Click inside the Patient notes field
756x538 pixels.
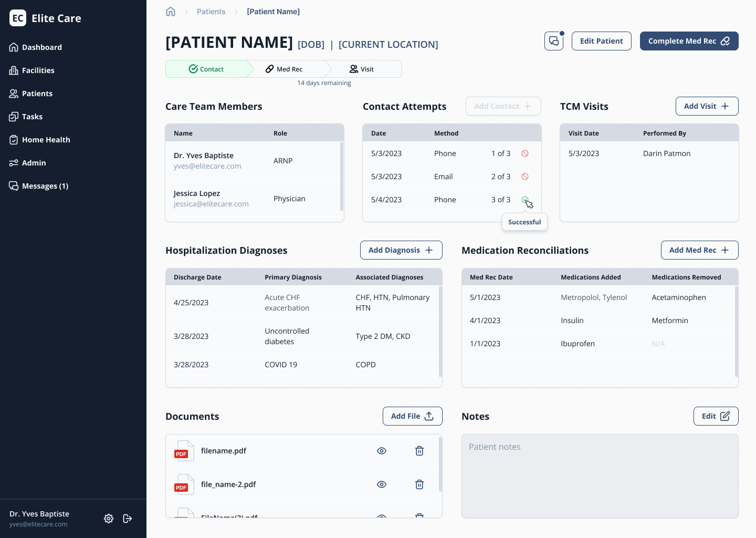click(600, 475)
